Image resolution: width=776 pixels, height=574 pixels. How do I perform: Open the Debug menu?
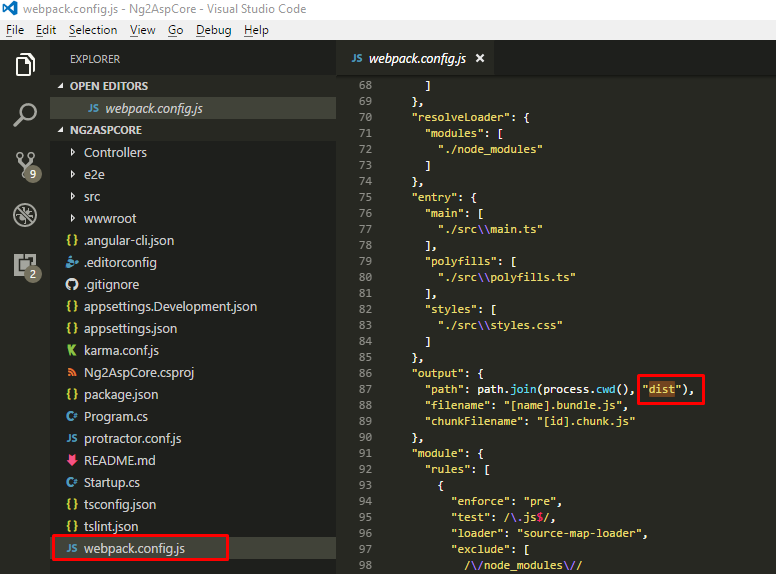click(213, 30)
